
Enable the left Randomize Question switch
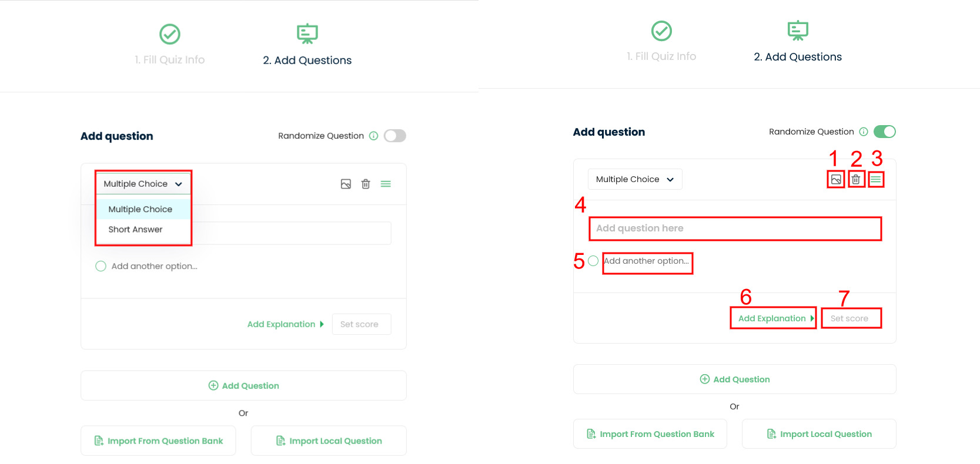[x=395, y=136]
